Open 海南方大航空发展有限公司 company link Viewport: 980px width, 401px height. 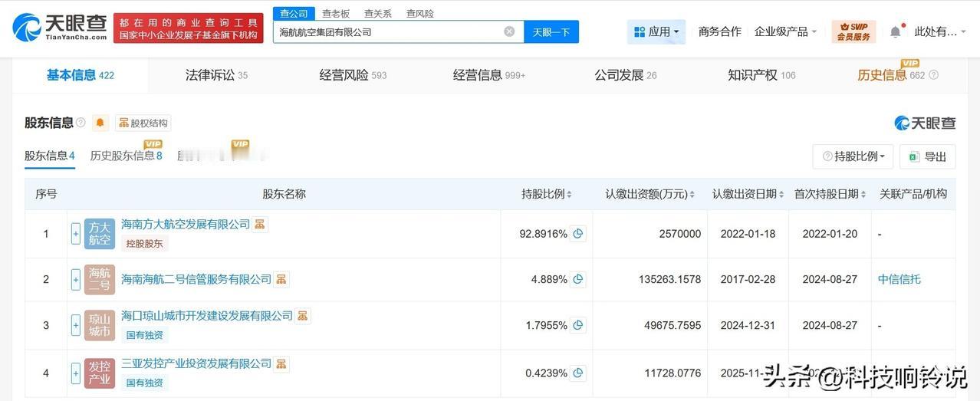[186, 224]
